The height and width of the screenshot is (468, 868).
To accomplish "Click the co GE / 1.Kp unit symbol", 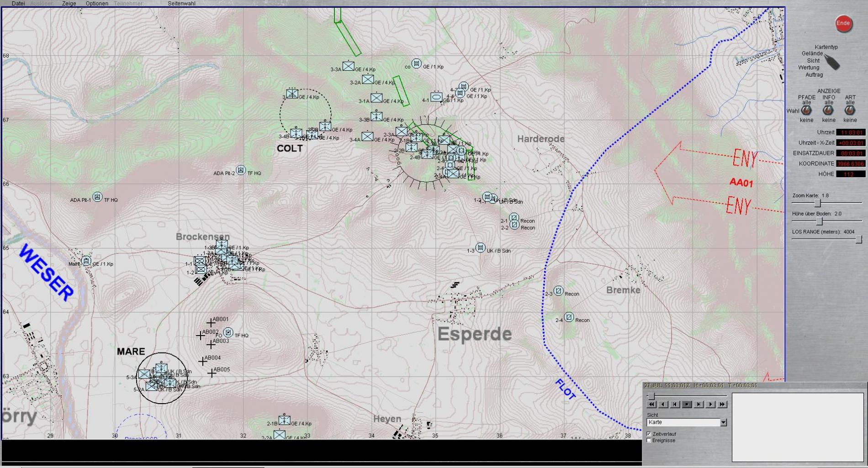I will pos(416,63).
